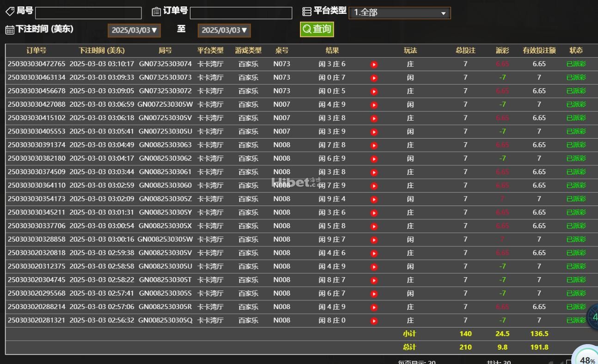Play replay for order 250303030391374

point(374,146)
